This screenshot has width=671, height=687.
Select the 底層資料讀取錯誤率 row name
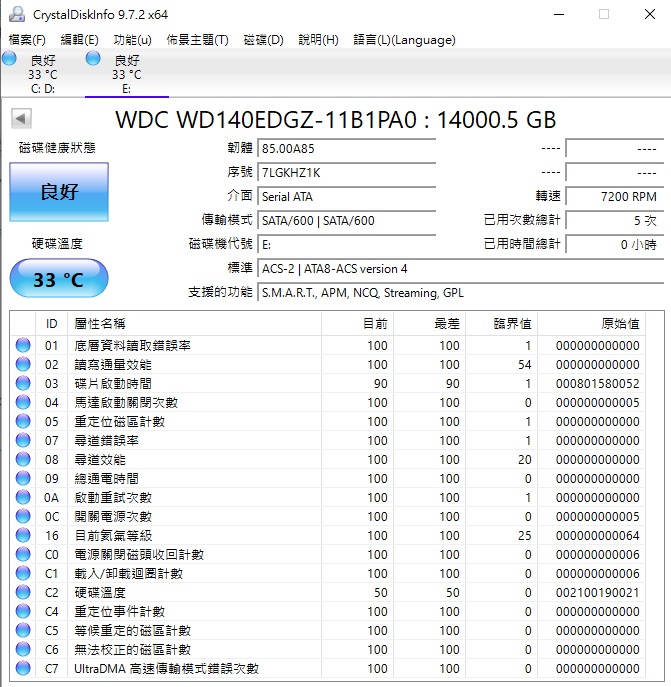[132, 346]
